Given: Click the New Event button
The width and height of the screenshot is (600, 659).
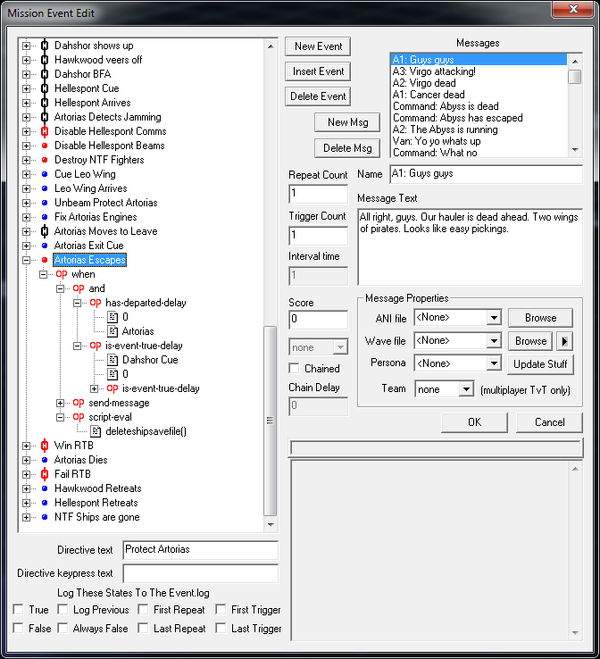Looking at the screenshot, I should click(x=318, y=46).
